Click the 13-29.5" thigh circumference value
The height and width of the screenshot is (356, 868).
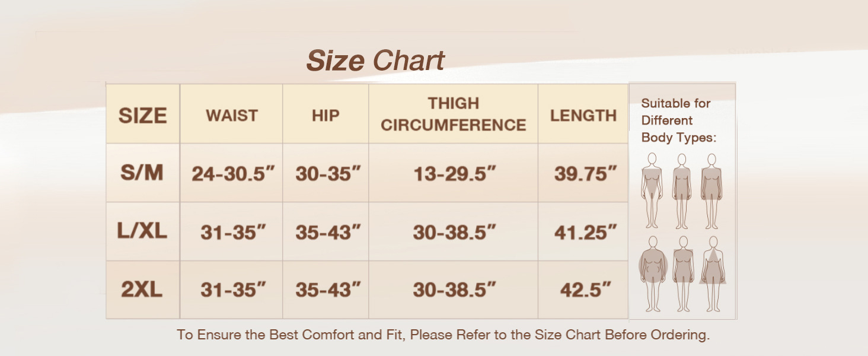coord(454,174)
